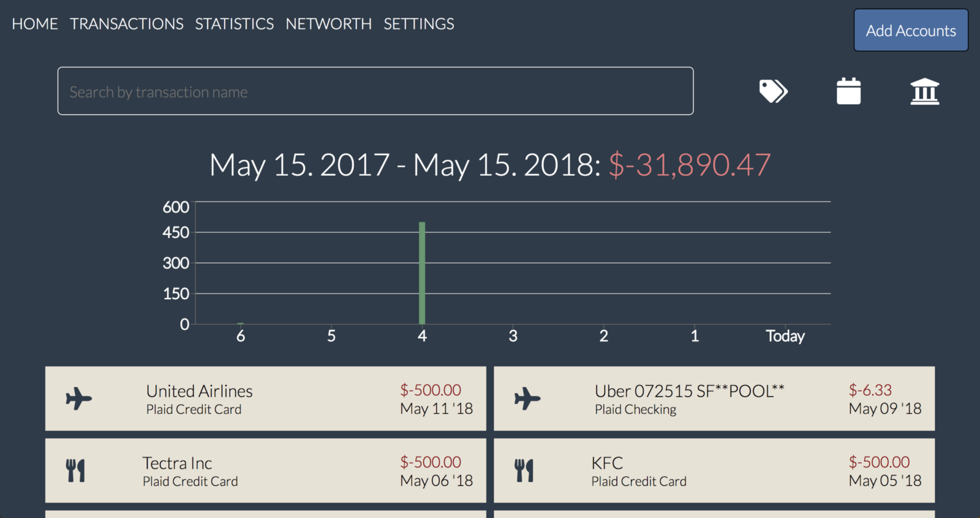Open the TRANSACTIONS menu item

(127, 24)
